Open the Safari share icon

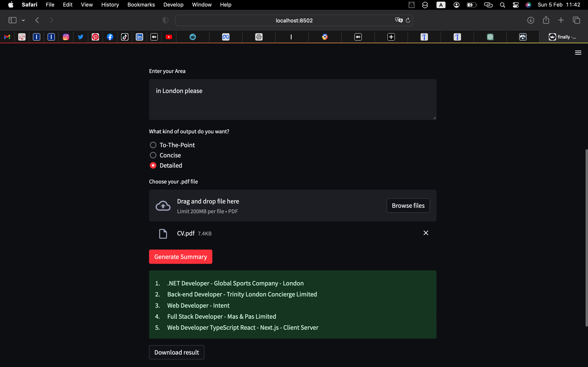point(546,20)
